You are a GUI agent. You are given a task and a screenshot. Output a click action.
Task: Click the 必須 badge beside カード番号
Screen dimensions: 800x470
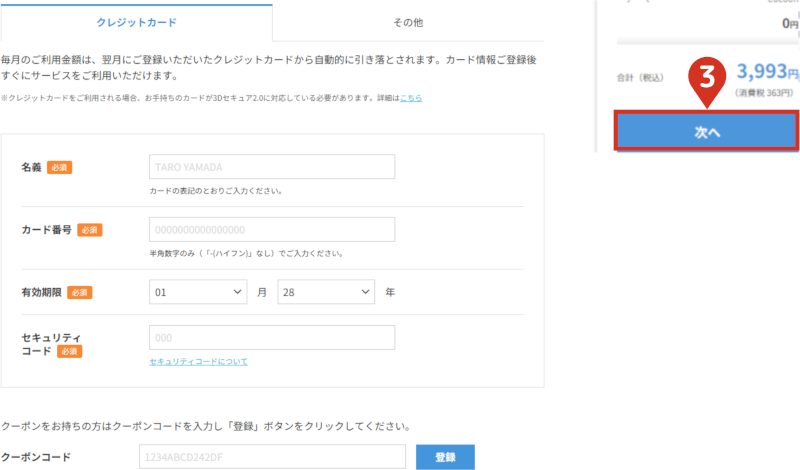point(90,230)
